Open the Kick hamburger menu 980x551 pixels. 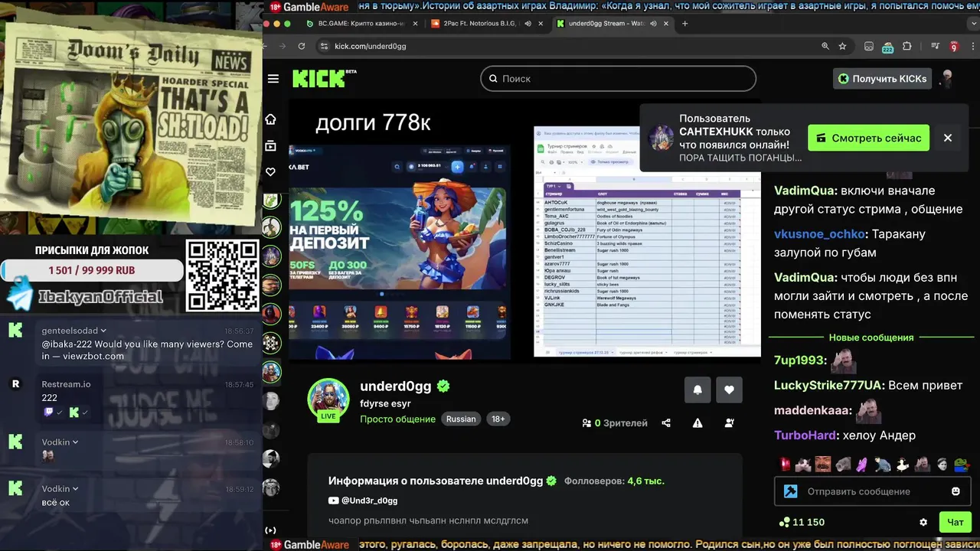(x=273, y=79)
